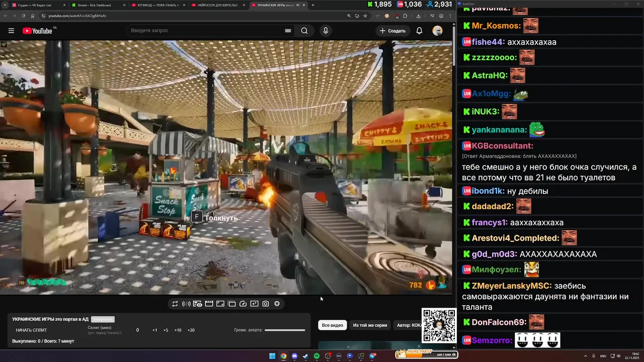Click the QR code overlay image

[x=439, y=326]
